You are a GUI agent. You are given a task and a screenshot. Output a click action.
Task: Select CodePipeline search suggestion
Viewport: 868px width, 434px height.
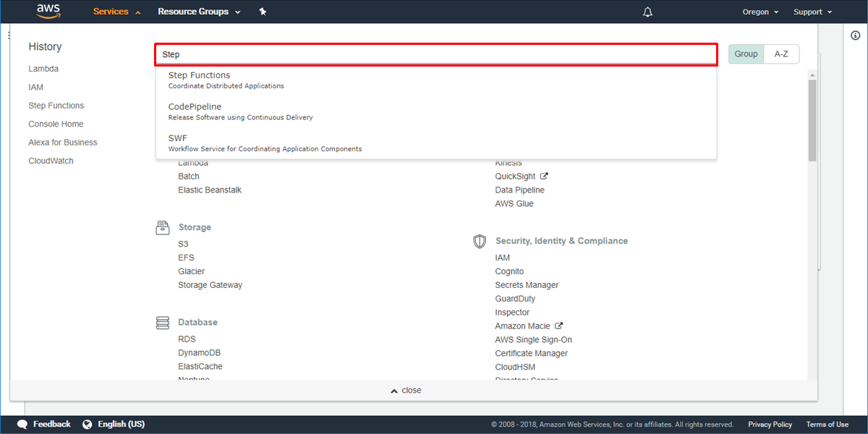coord(436,111)
